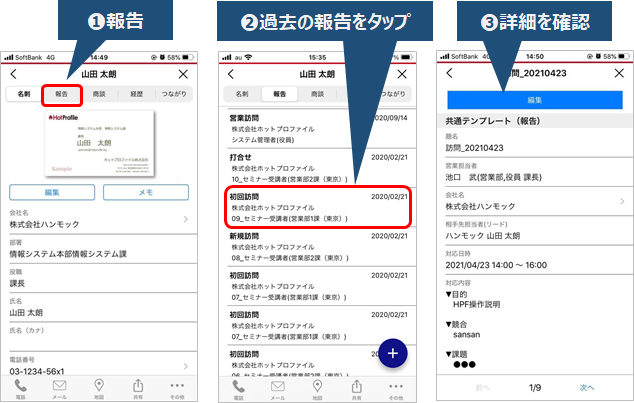Open 報告 tab in first phone screen
The width and height of the screenshot is (634, 403).
(62, 94)
